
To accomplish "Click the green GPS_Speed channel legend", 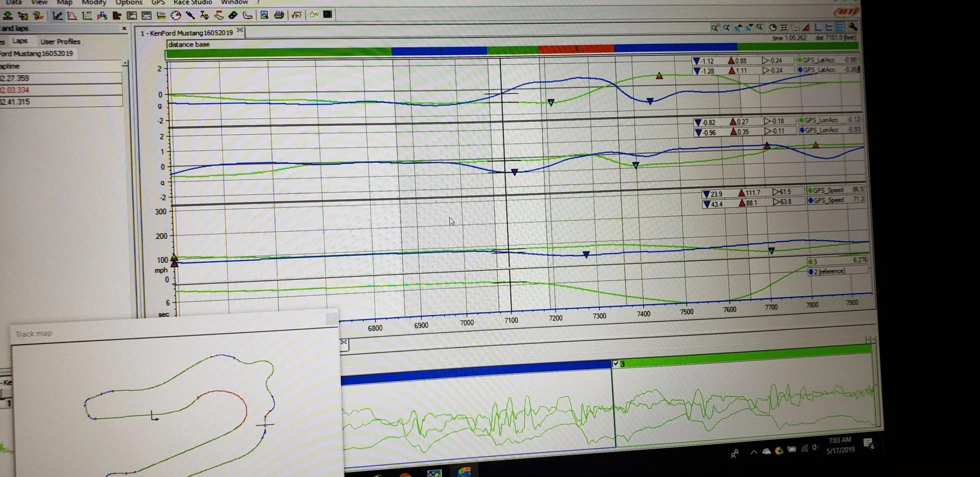I will click(836, 190).
